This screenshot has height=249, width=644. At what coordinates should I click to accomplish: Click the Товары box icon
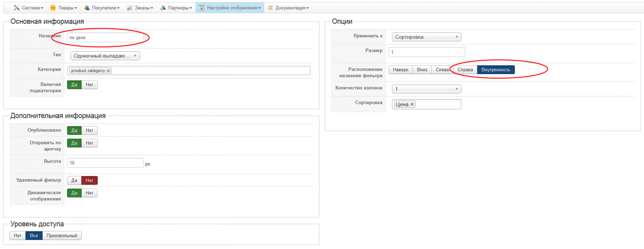point(53,8)
